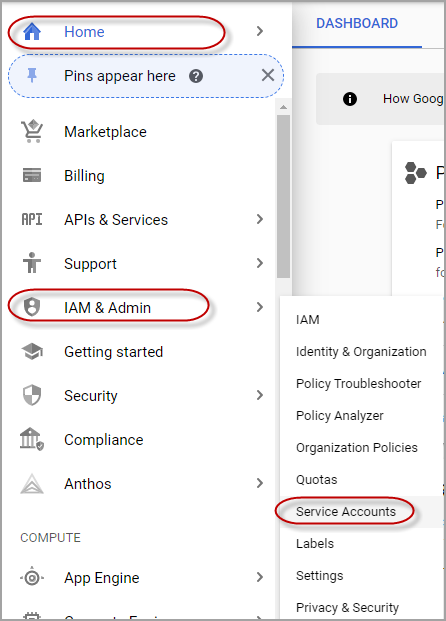Viewport: 446px width, 621px height.
Task: Open Policy Troubleshooter submenu entry
Action: [358, 383]
